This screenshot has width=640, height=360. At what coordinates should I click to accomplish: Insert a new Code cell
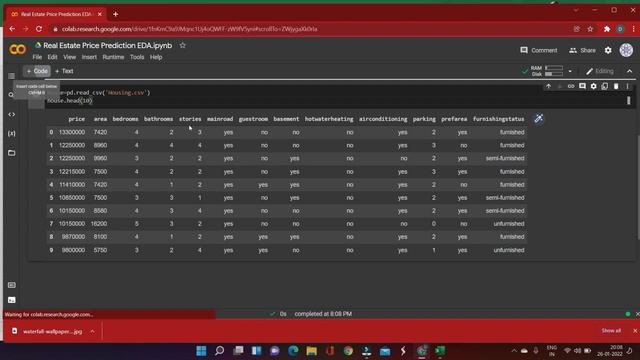click(x=37, y=71)
